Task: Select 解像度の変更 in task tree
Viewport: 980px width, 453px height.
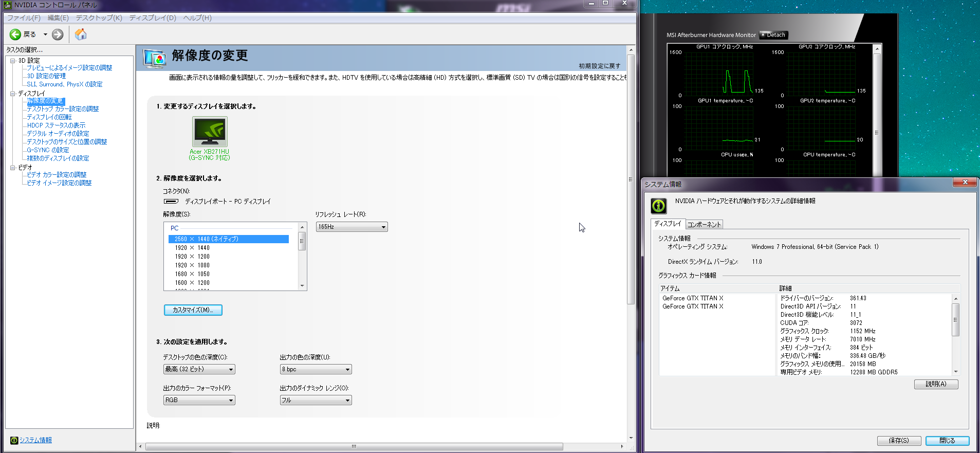Action: pyautogui.click(x=45, y=101)
